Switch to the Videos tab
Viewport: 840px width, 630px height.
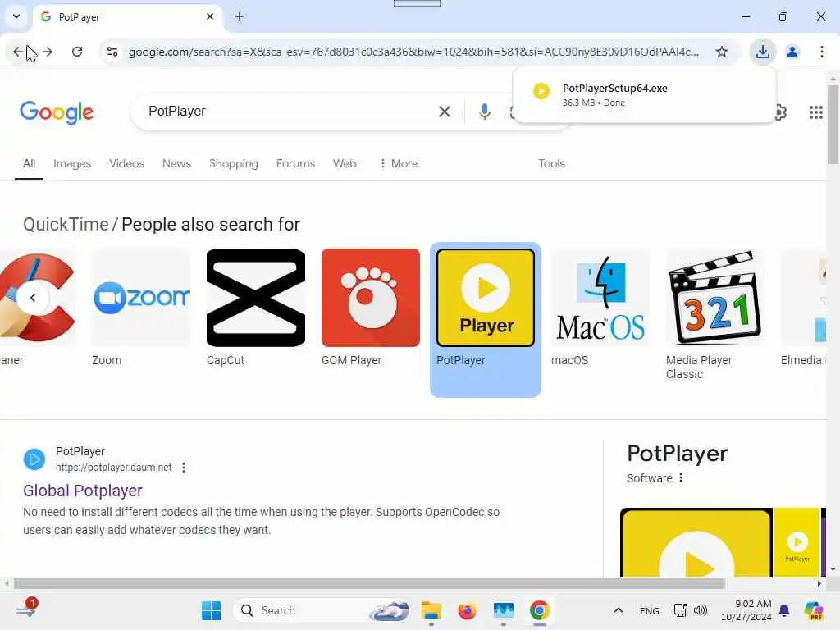click(126, 163)
